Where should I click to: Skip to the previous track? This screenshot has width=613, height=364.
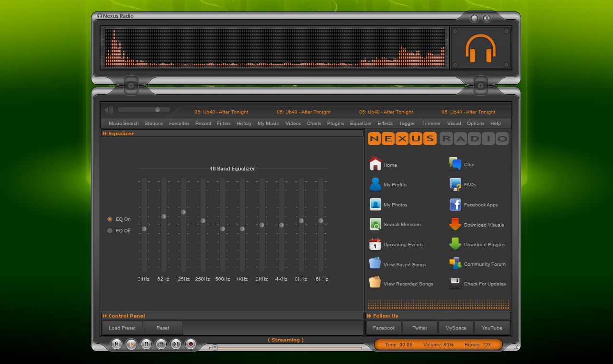(x=116, y=344)
